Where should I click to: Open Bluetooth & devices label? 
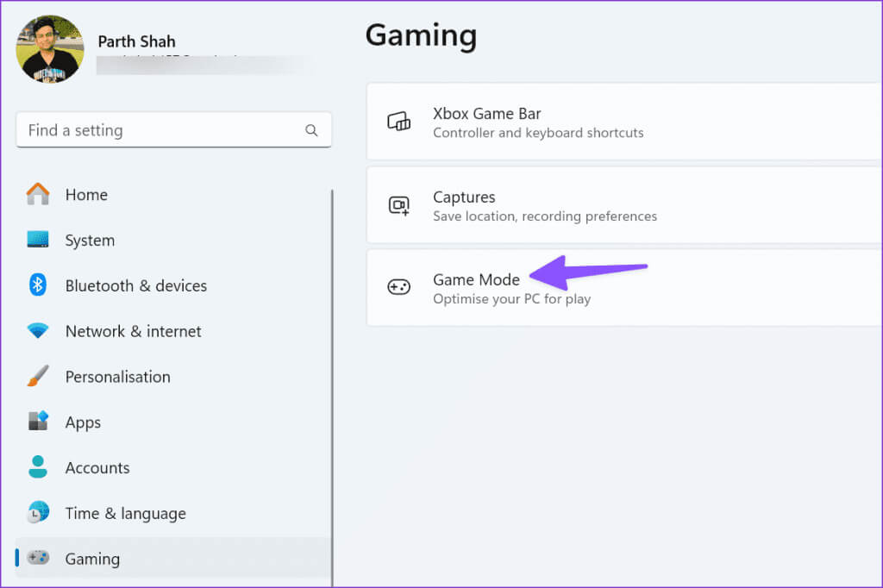136,285
